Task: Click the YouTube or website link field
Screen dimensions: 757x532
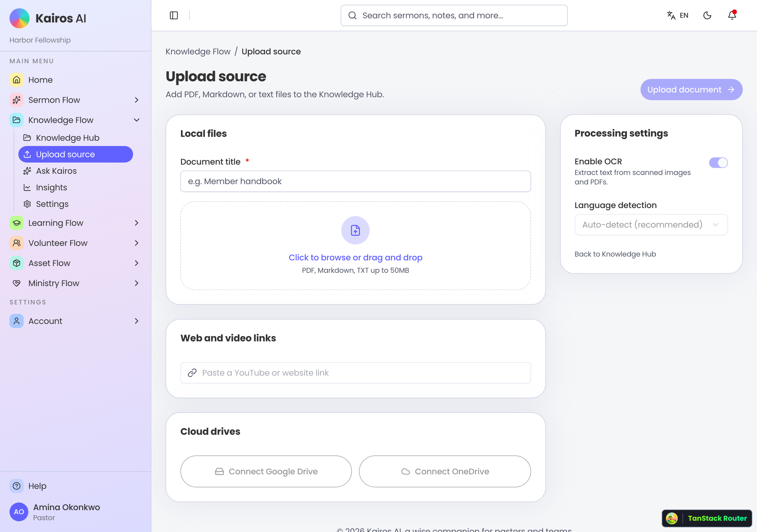Action: (x=355, y=373)
